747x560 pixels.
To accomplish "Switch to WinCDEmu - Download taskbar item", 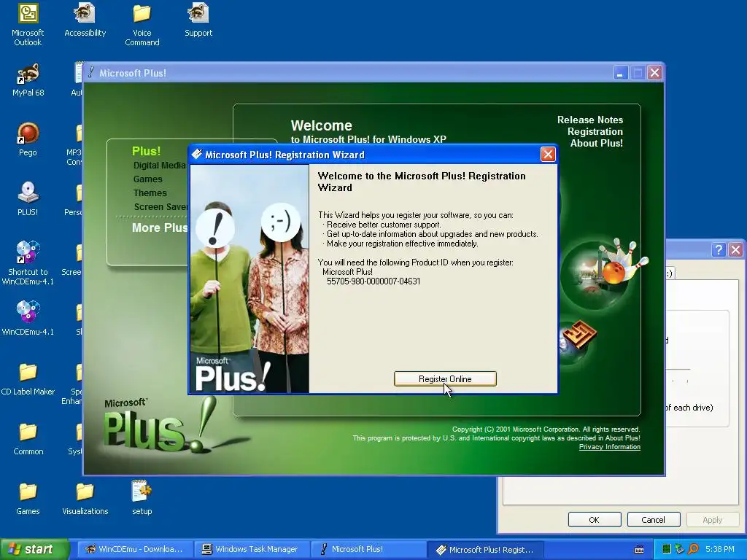I will tap(134, 550).
